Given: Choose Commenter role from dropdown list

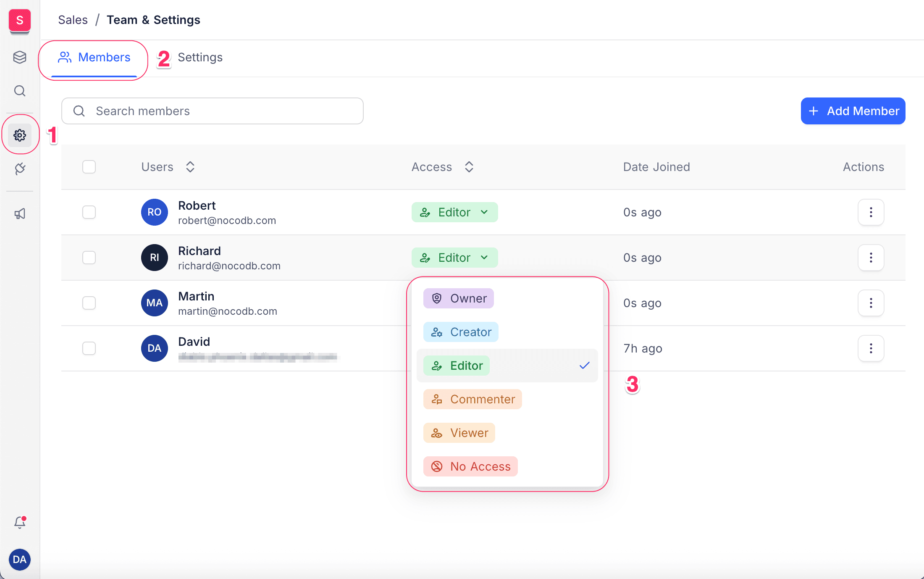Looking at the screenshot, I should tap(472, 399).
